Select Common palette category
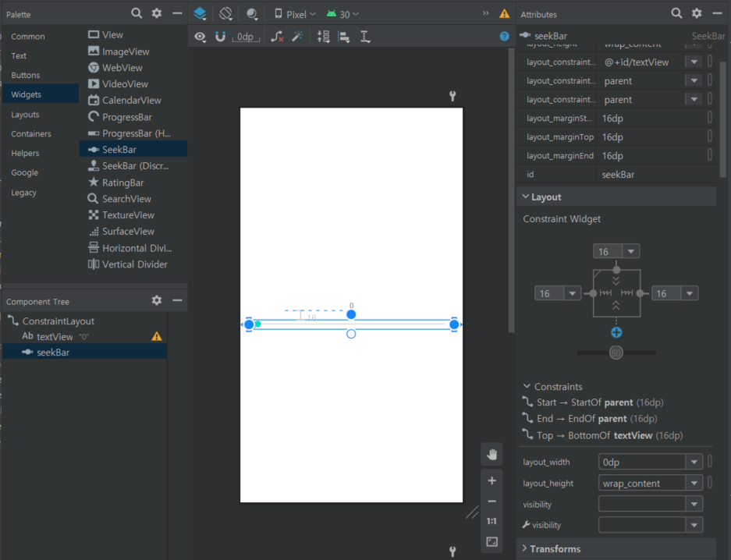This screenshot has width=731, height=560. coord(28,37)
